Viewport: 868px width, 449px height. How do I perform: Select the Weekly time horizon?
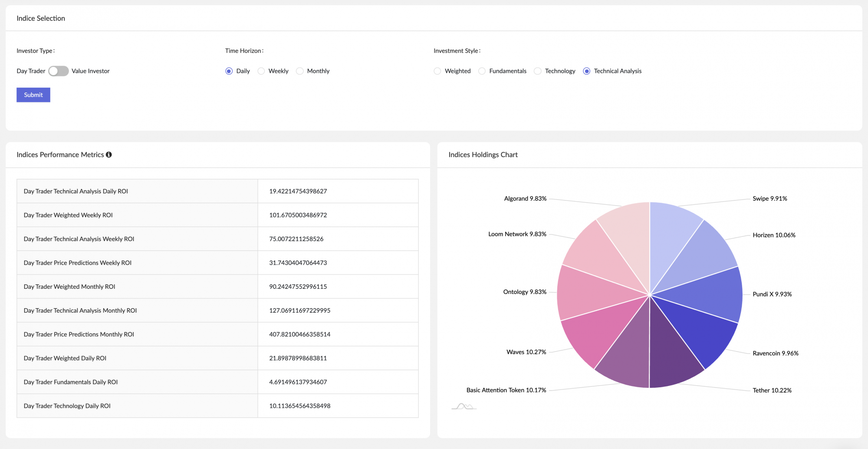pos(261,71)
